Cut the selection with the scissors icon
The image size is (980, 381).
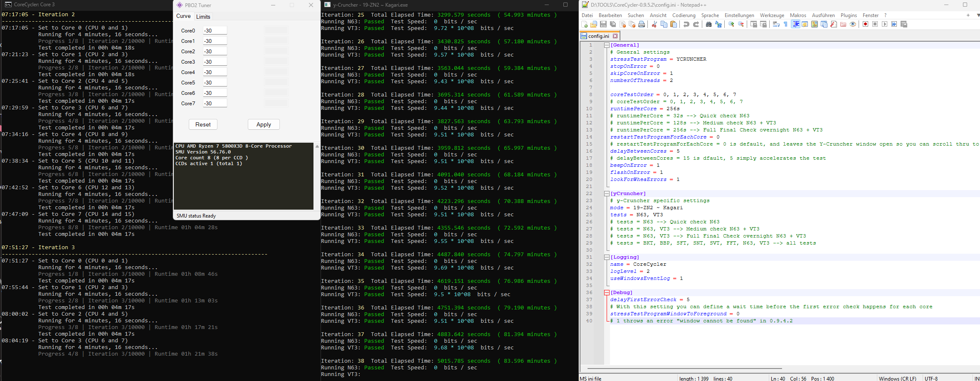[x=654, y=24]
